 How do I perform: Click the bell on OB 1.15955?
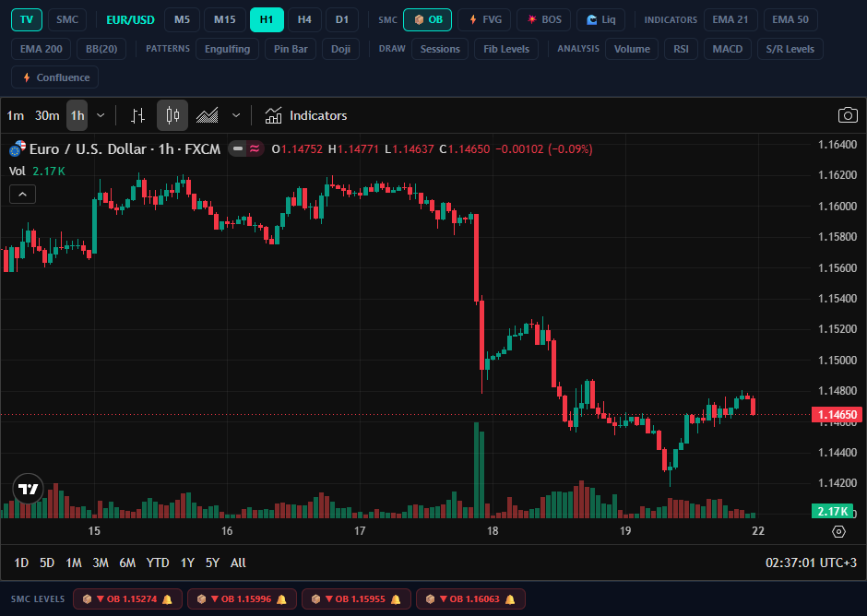(396, 599)
